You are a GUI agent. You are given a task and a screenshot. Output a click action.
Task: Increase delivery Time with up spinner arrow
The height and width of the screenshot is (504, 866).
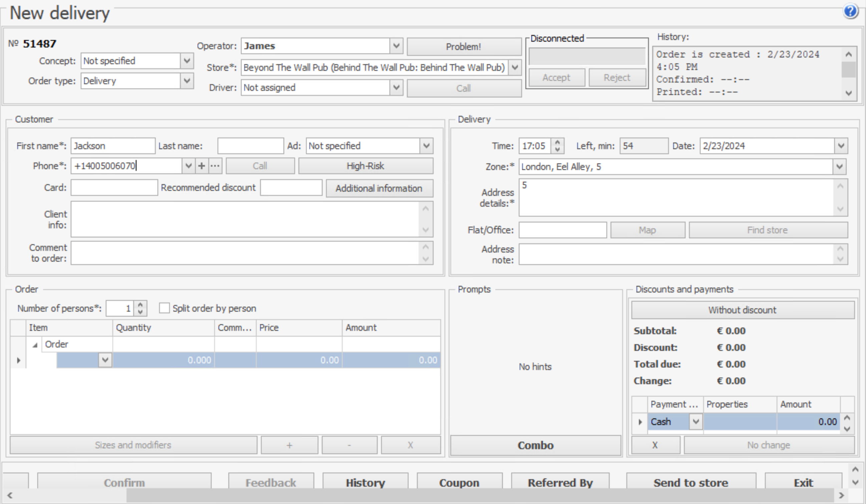[x=557, y=142]
